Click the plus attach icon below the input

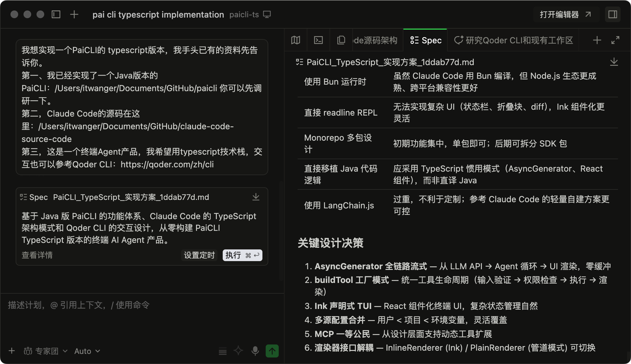pos(12,351)
